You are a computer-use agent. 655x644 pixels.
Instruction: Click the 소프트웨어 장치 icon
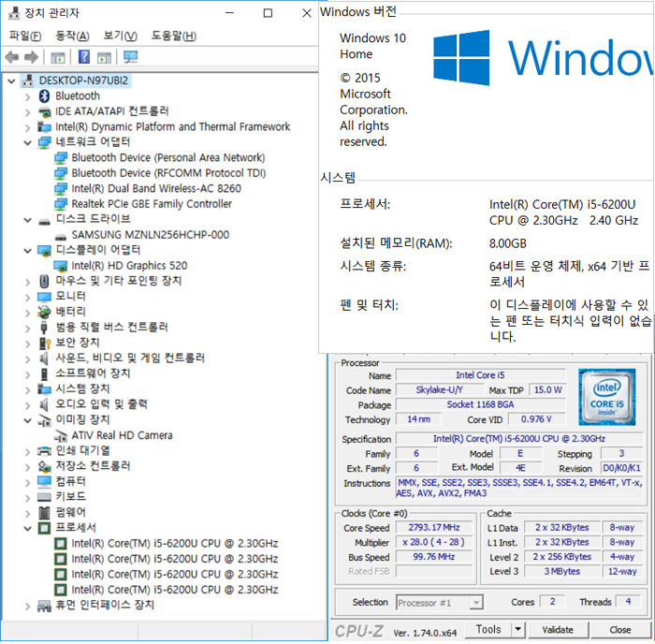tap(44, 373)
